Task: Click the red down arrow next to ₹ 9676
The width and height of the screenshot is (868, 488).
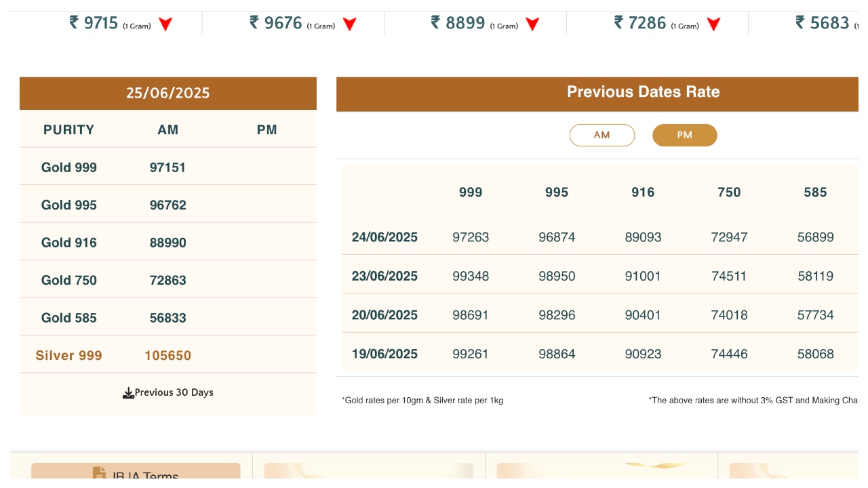Action: click(x=349, y=24)
